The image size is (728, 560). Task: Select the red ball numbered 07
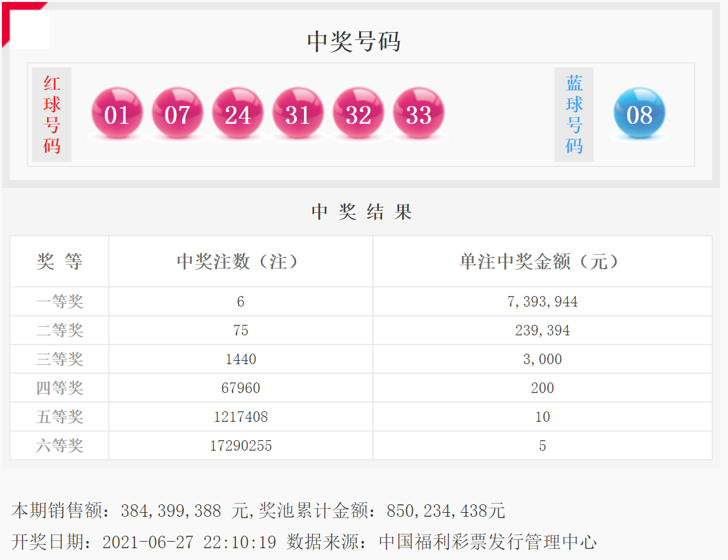click(177, 114)
